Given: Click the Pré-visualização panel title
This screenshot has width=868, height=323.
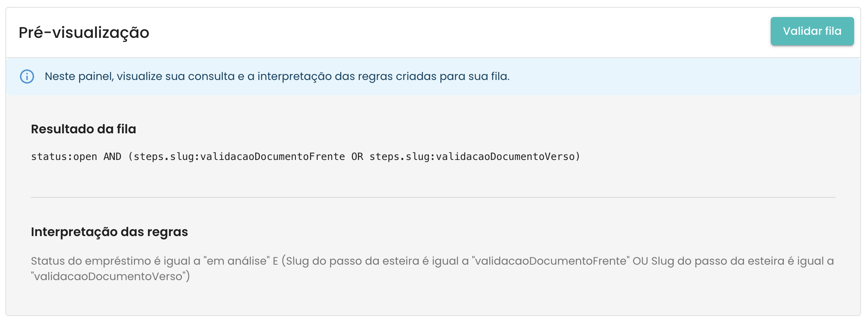Looking at the screenshot, I should point(84,32).
